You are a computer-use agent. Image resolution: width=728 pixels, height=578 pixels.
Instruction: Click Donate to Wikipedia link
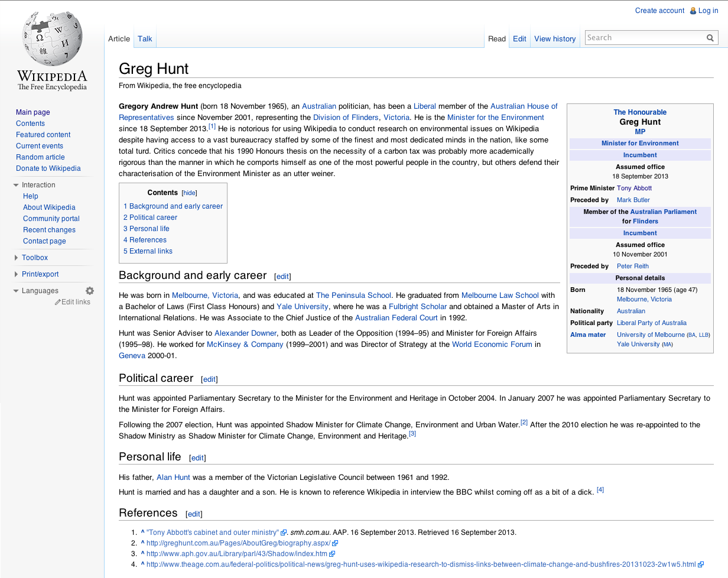[x=48, y=168]
